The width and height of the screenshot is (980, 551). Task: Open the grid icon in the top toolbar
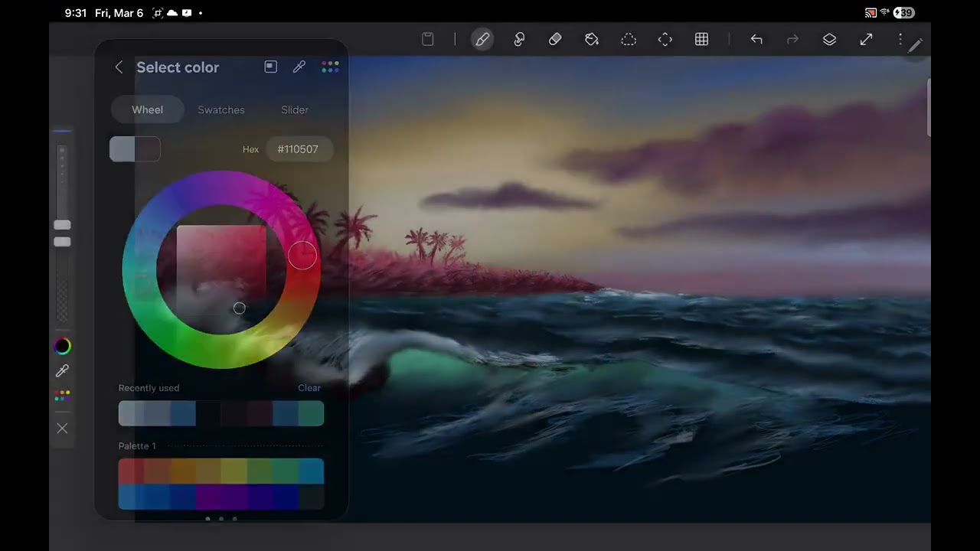[x=701, y=39]
